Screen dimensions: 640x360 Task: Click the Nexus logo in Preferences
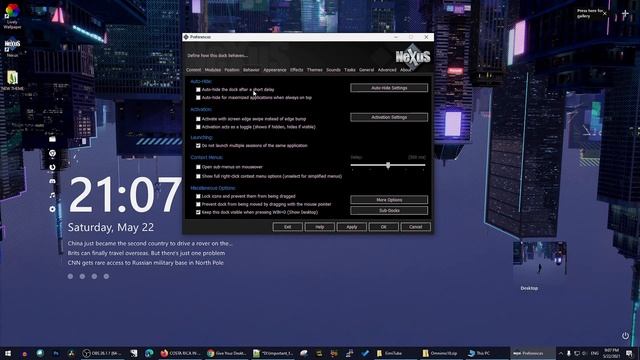(413, 57)
